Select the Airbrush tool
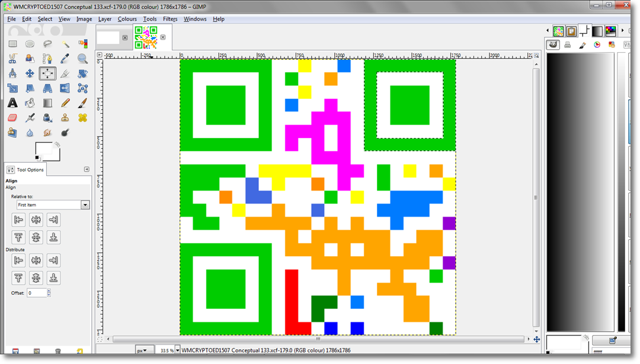Image resolution: width=640 pixels, height=364 pixels. (30, 118)
